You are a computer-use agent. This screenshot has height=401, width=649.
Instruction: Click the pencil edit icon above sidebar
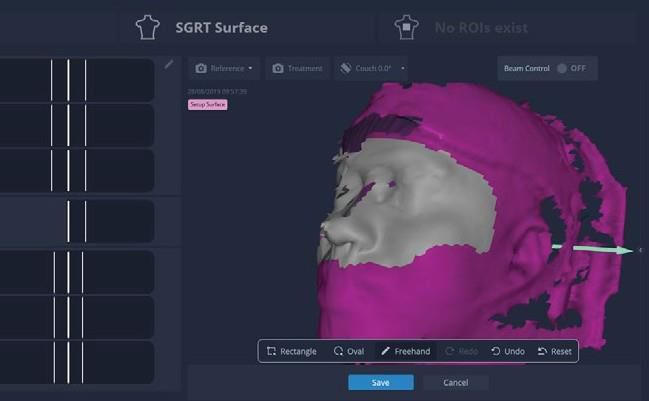tap(169, 64)
